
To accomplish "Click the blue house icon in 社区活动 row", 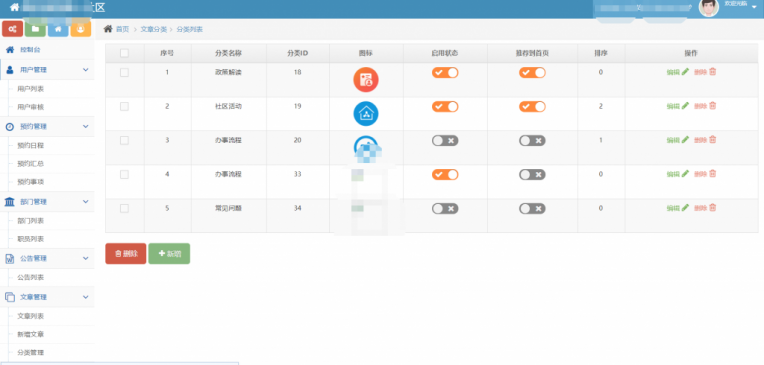I will [x=366, y=114].
